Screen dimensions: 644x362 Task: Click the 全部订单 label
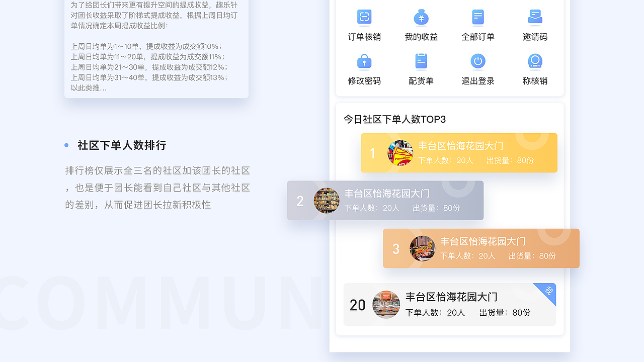pos(478,37)
